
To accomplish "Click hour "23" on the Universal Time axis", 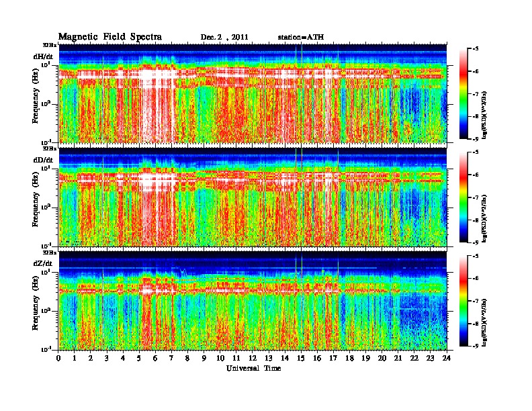I will pyautogui.click(x=431, y=358).
